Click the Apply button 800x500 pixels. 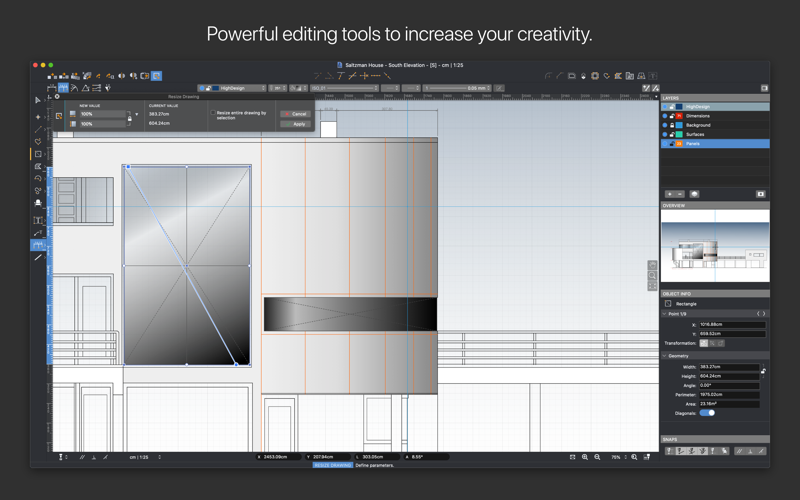pyautogui.click(x=295, y=124)
